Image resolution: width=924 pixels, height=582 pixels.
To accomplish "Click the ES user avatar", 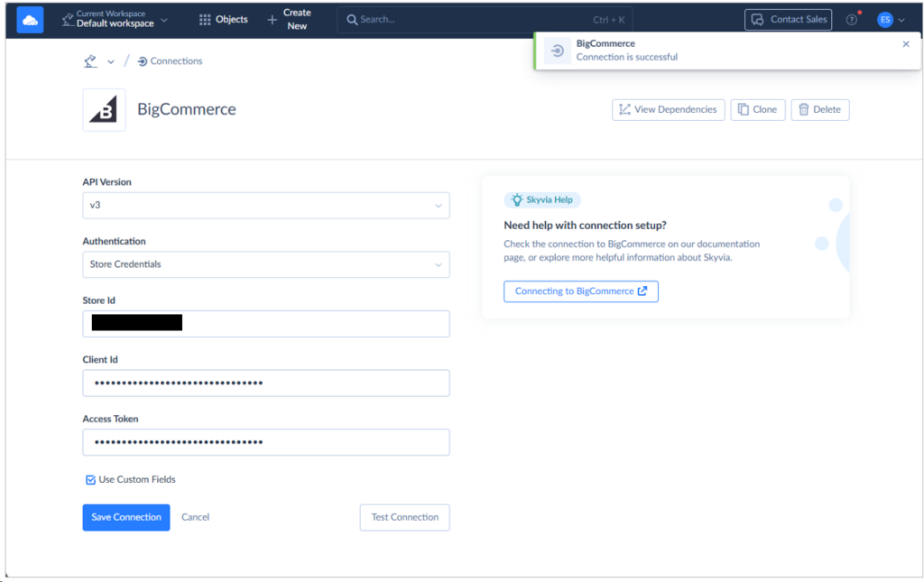I will coord(884,20).
